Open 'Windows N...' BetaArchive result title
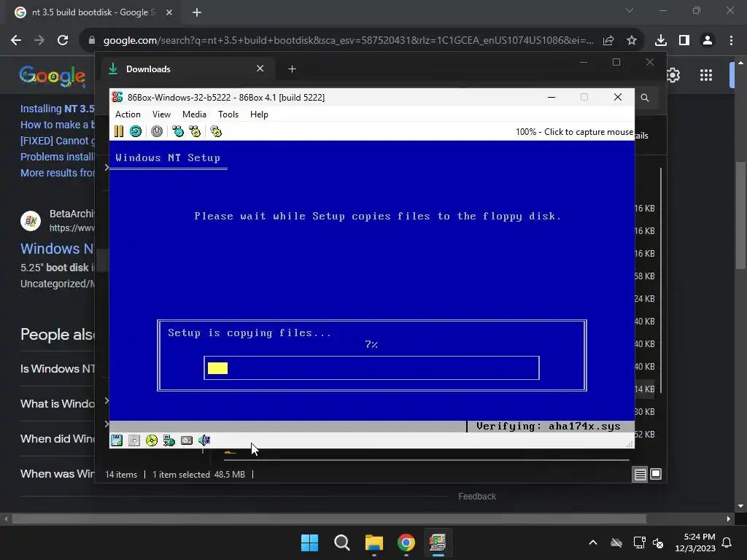747x560 pixels. (x=57, y=249)
